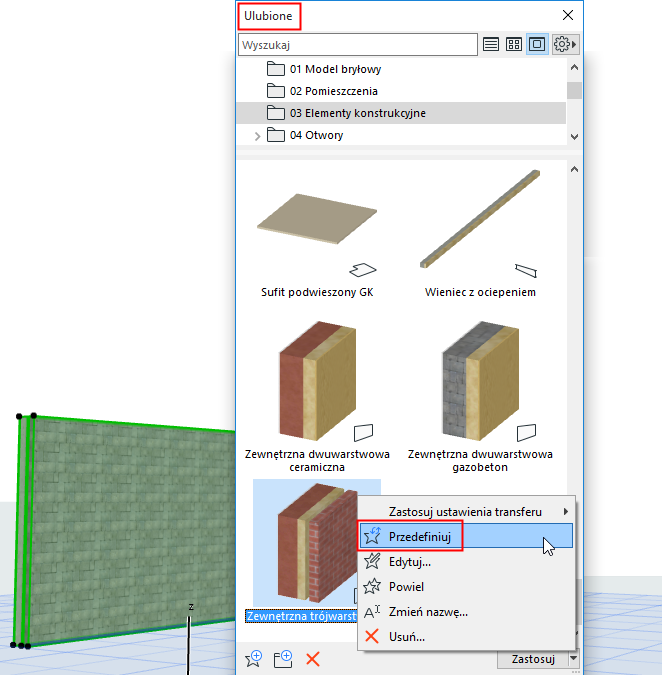
Task: Select Zewnętrzna dwuwarstwowa ceramiczna thumbnail
Action: click(x=317, y=382)
